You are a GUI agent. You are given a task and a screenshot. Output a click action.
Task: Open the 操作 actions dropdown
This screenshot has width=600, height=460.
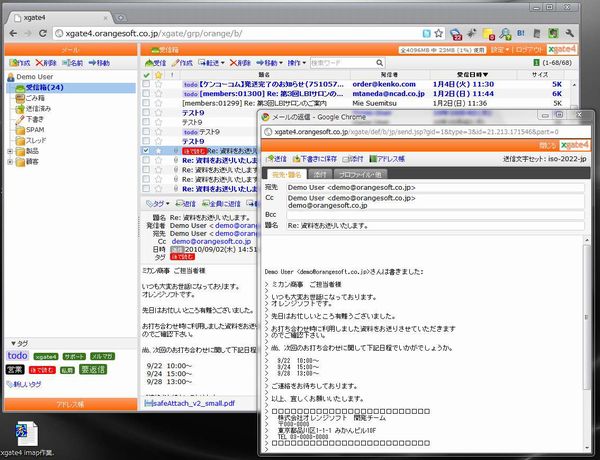(x=297, y=63)
